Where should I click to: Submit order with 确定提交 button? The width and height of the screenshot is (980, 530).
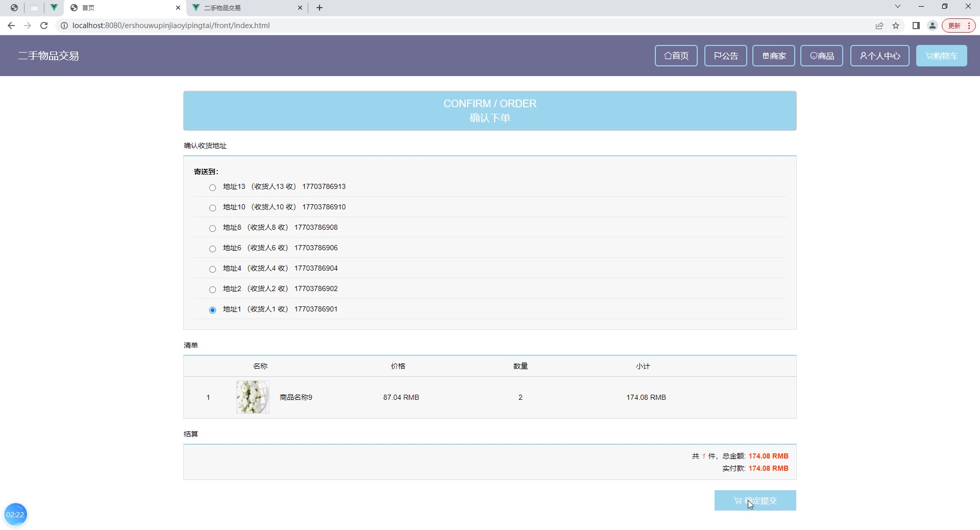click(x=755, y=500)
